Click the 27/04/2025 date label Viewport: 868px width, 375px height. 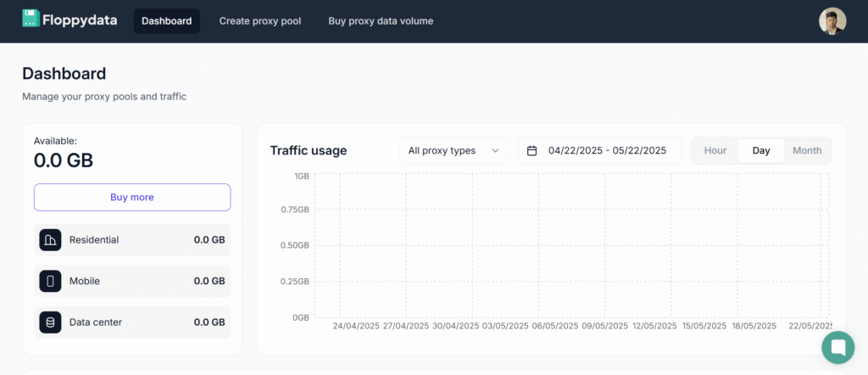pos(406,326)
